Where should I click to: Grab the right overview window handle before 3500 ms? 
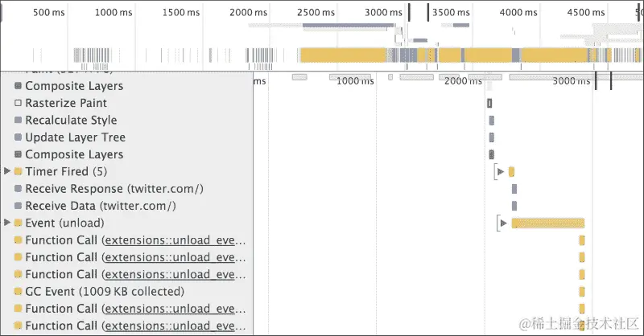click(x=428, y=12)
